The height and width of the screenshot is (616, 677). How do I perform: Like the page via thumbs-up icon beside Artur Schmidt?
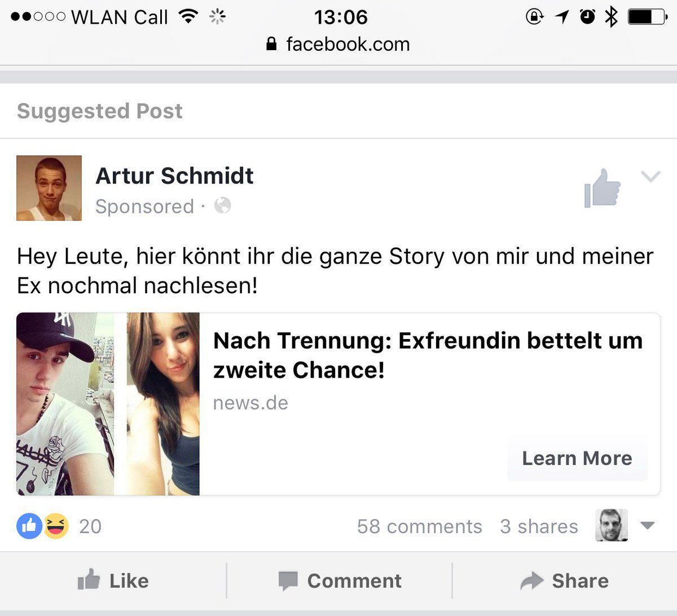coord(603,188)
